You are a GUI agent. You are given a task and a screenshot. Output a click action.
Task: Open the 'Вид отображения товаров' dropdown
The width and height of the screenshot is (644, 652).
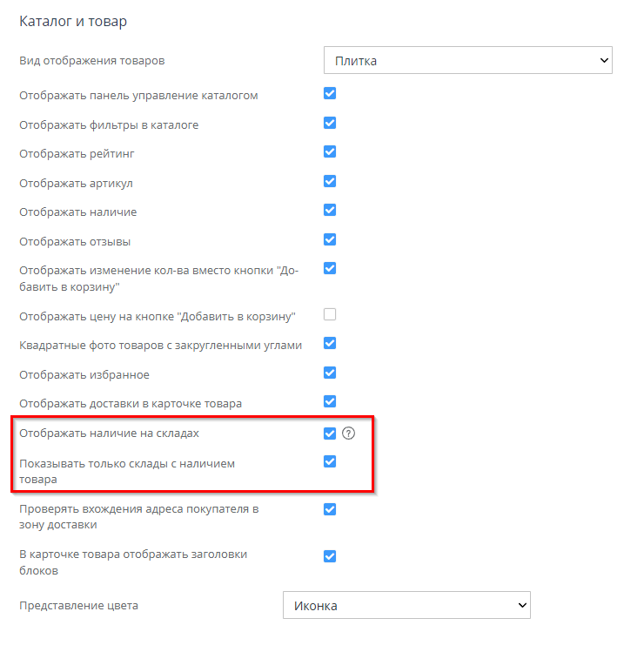click(x=467, y=61)
